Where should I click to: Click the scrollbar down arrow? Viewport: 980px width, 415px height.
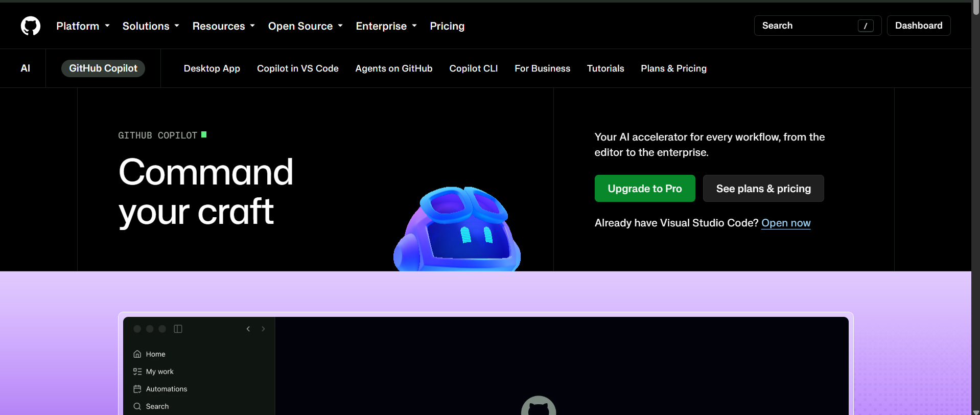[x=976, y=412]
